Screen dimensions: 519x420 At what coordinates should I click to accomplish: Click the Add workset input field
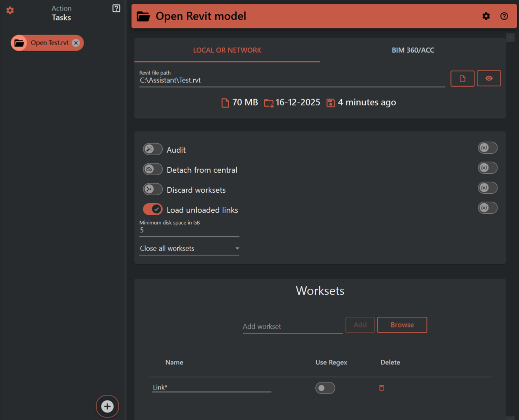292,326
